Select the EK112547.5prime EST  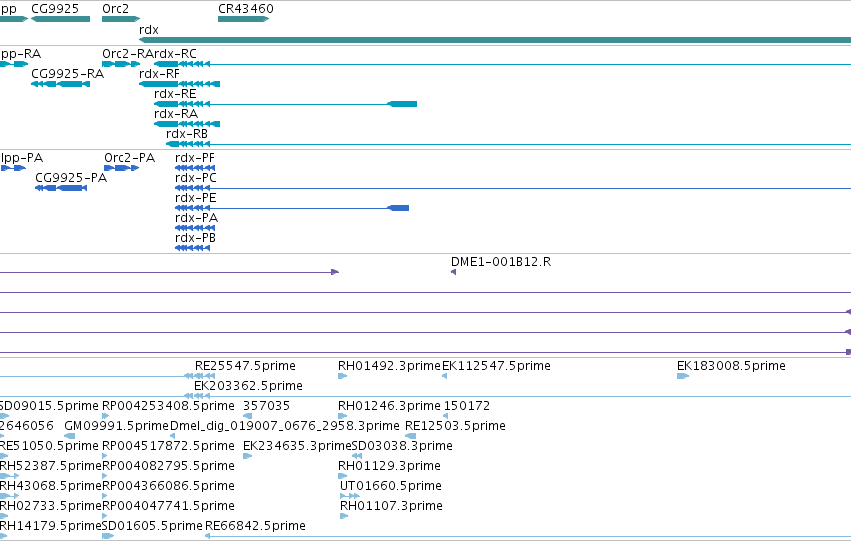444,376
